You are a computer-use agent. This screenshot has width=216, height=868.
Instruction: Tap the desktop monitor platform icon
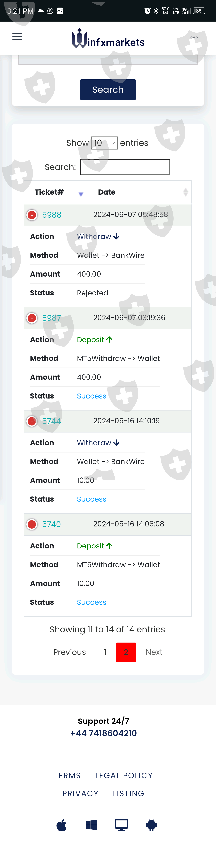point(121,825)
